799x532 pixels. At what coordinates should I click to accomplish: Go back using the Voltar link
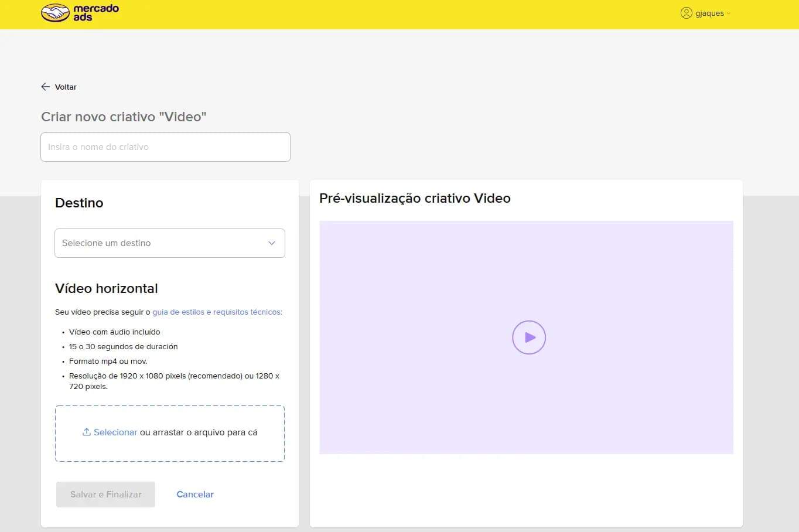[x=66, y=87]
